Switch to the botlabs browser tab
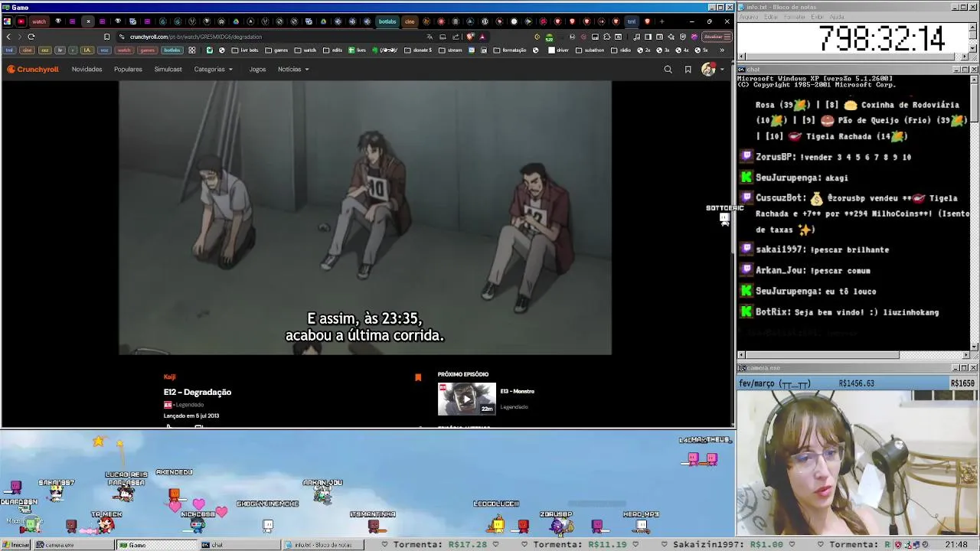 [x=387, y=21]
